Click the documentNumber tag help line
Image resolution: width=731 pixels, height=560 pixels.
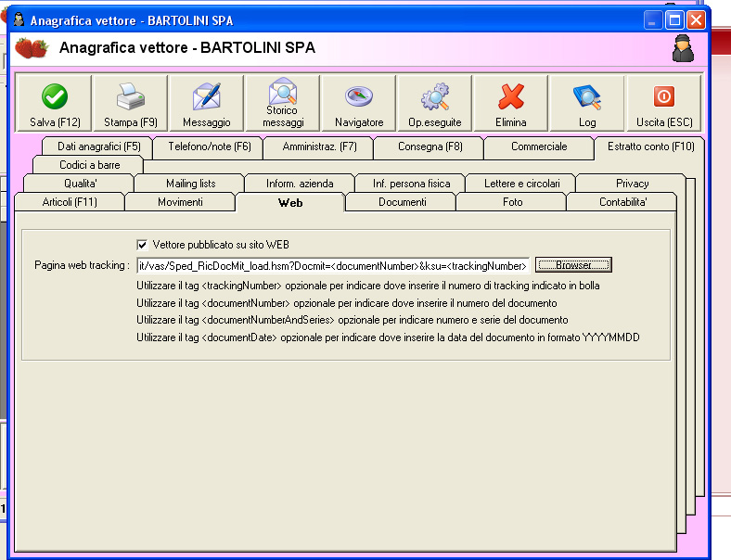tap(346, 303)
